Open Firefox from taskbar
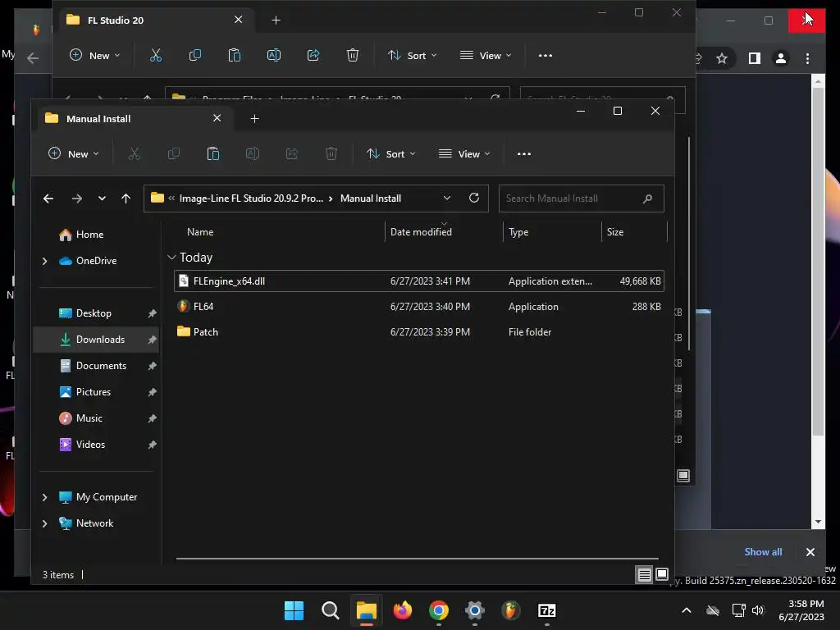Viewport: 840px width, 630px height. pyautogui.click(x=402, y=610)
